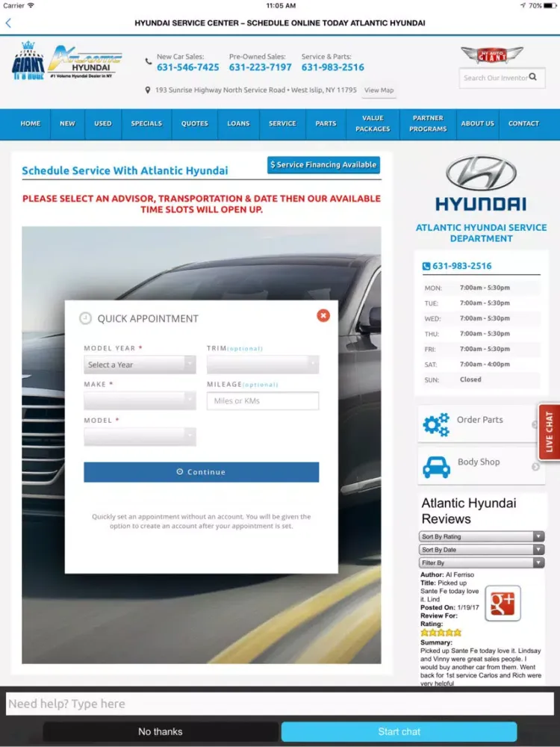Viewport: 560px width, 747px height.
Task: Open the LOANS menu item
Action: tap(239, 123)
